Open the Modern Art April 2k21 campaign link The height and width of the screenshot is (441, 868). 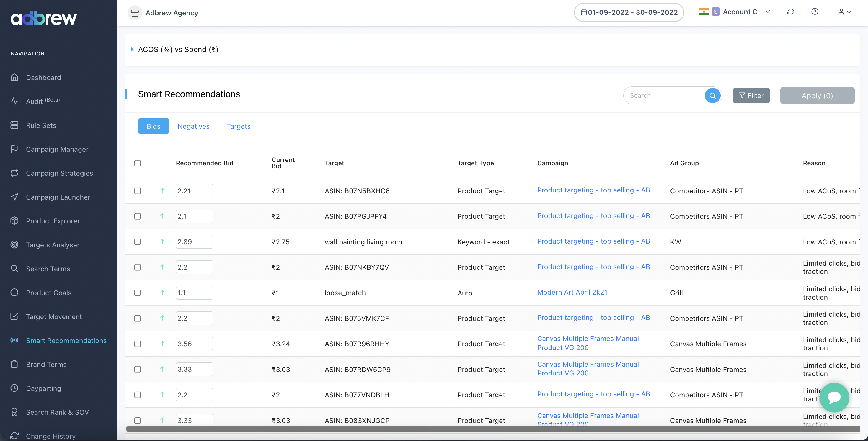pos(572,292)
